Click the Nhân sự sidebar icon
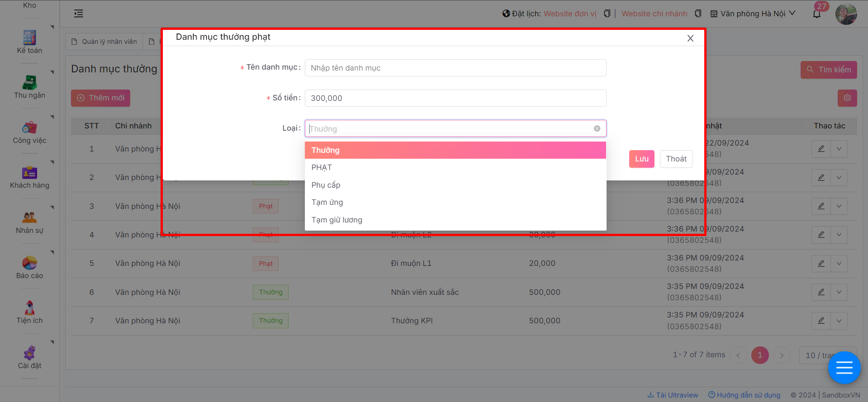Screen dimensions: 868x402 point(29,218)
